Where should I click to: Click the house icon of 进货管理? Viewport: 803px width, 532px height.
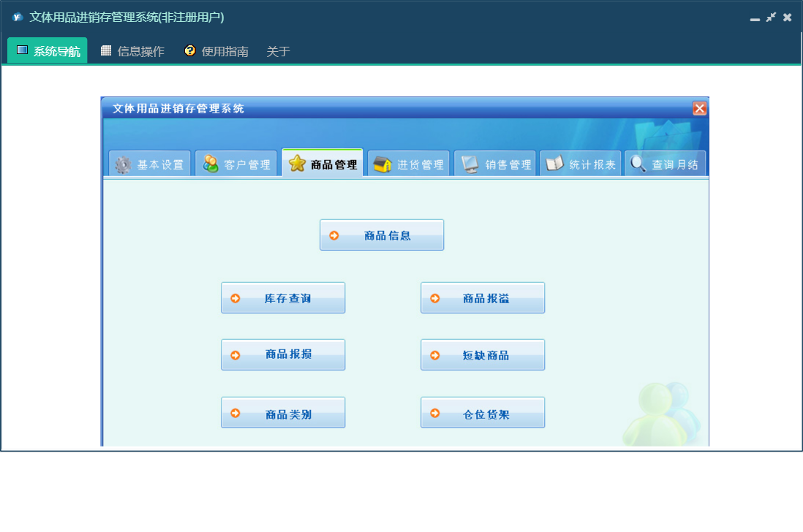pyautogui.click(x=382, y=164)
